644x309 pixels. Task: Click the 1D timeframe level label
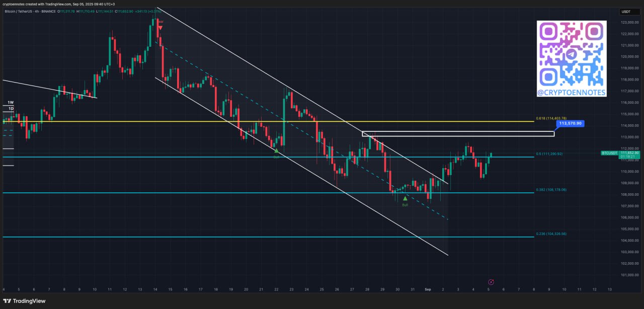click(x=11, y=109)
